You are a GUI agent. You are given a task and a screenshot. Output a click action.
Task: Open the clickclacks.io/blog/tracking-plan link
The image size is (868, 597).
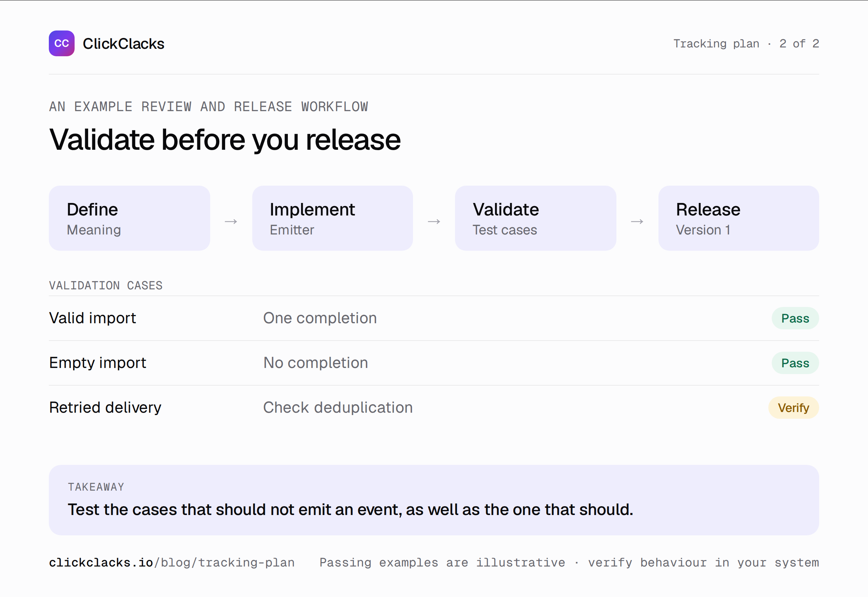pos(172,562)
